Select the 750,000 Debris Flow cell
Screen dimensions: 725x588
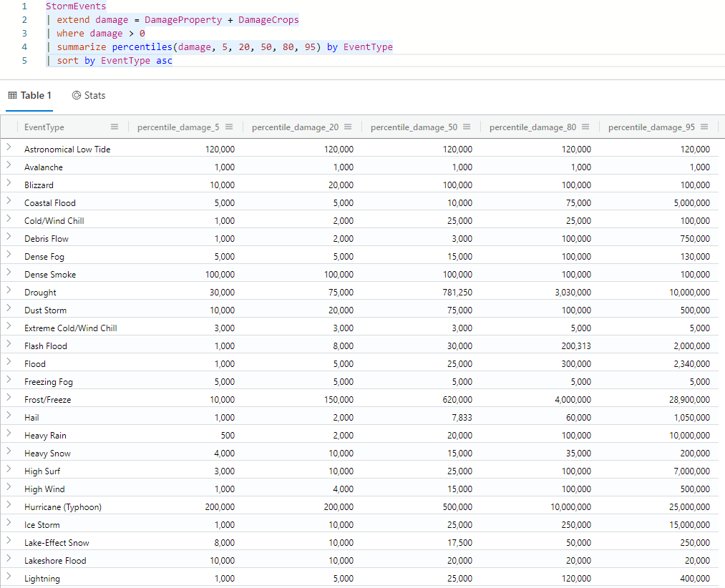695,238
